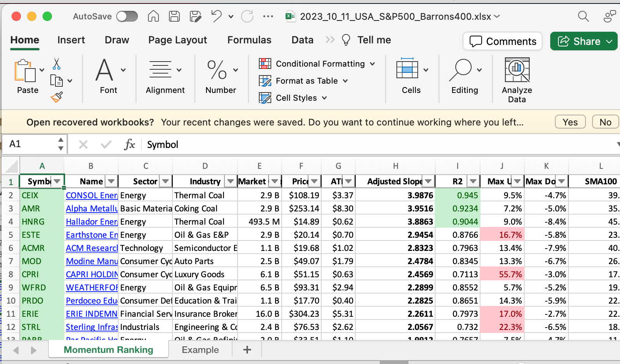The image size is (620, 364).
Task: Open the Formulas ribbon tab
Action: pyautogui.click(x=249, y=40)
